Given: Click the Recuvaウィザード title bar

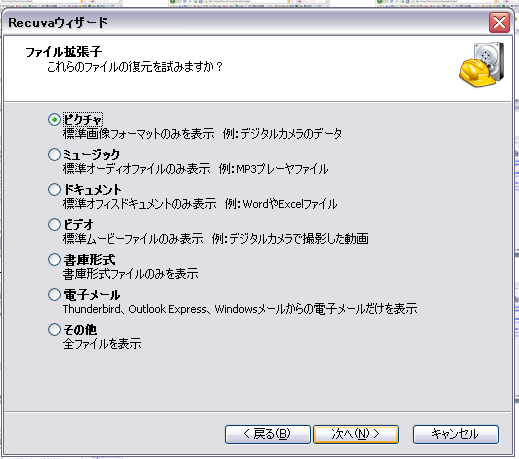Looking at the screenshot, I should tap(245, 23).
